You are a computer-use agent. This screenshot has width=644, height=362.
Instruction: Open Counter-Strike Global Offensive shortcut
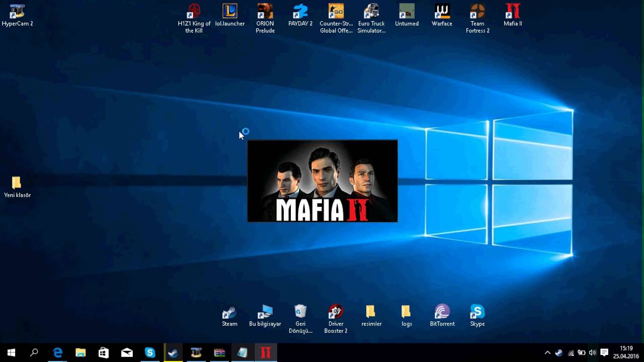(x=336, y=19)
